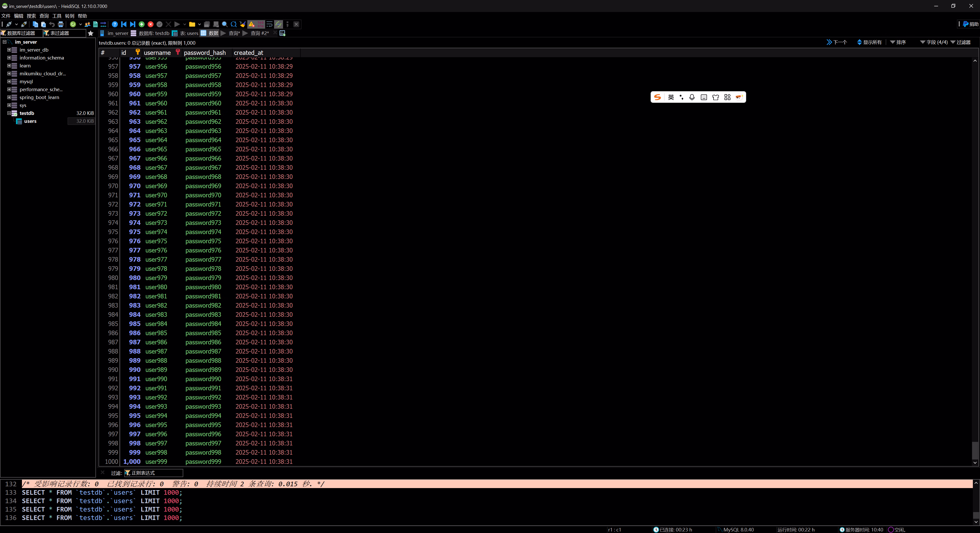Toggle the word wrap toolbar button
Viewport: 980px width, 533px height.
click(x=269, y=24)
